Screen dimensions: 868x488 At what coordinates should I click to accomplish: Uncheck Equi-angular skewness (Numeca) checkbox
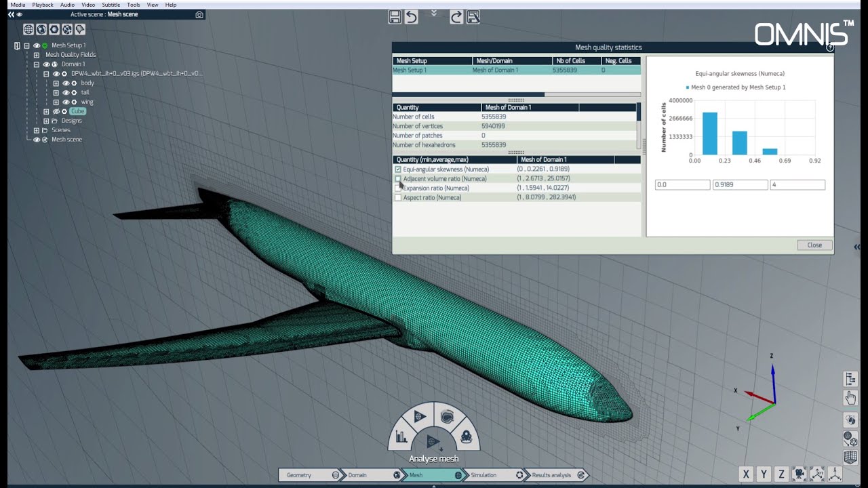click(398, 169)
